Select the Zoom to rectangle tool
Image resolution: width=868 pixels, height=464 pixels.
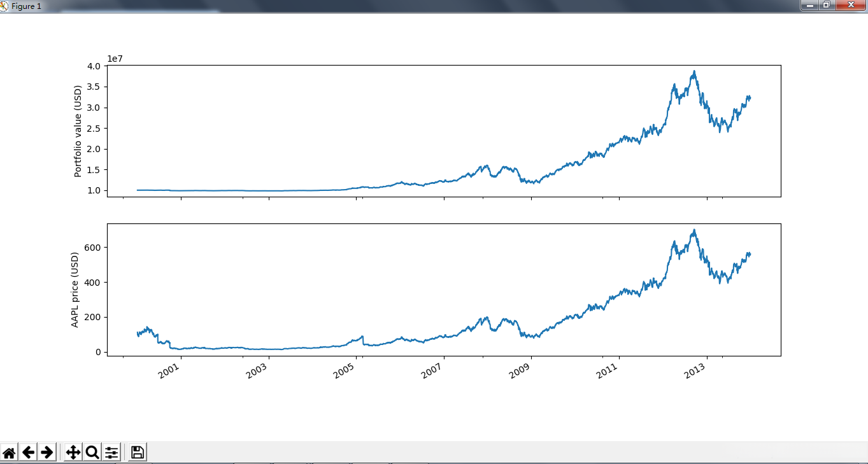pos(92,453)
